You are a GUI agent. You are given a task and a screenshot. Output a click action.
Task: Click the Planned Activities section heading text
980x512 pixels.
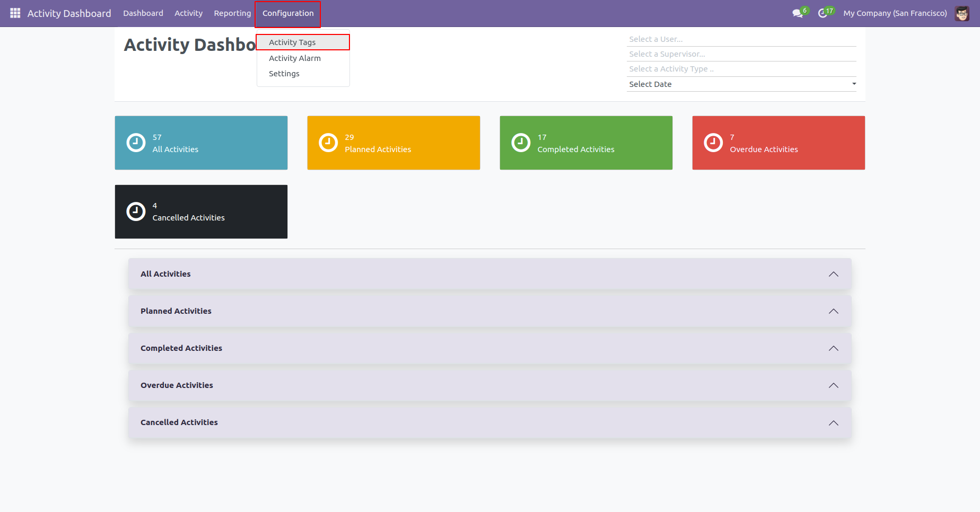click(176, 311)
